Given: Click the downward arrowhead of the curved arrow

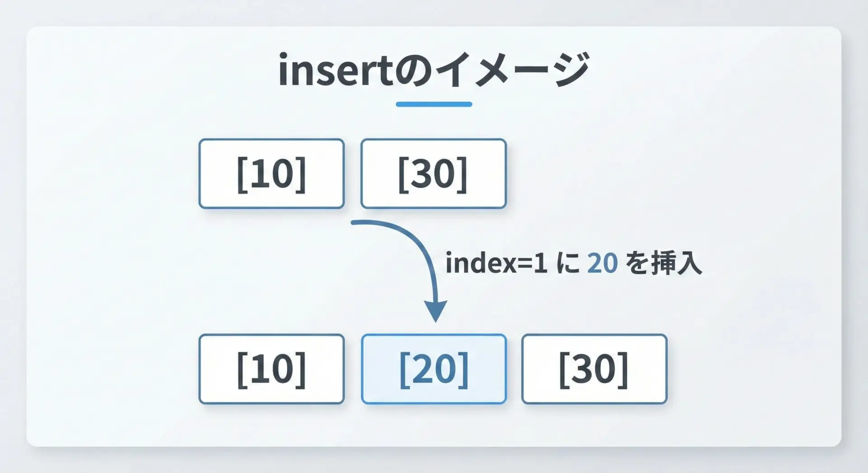Looking at the screenshot, I should pos(435,310).
